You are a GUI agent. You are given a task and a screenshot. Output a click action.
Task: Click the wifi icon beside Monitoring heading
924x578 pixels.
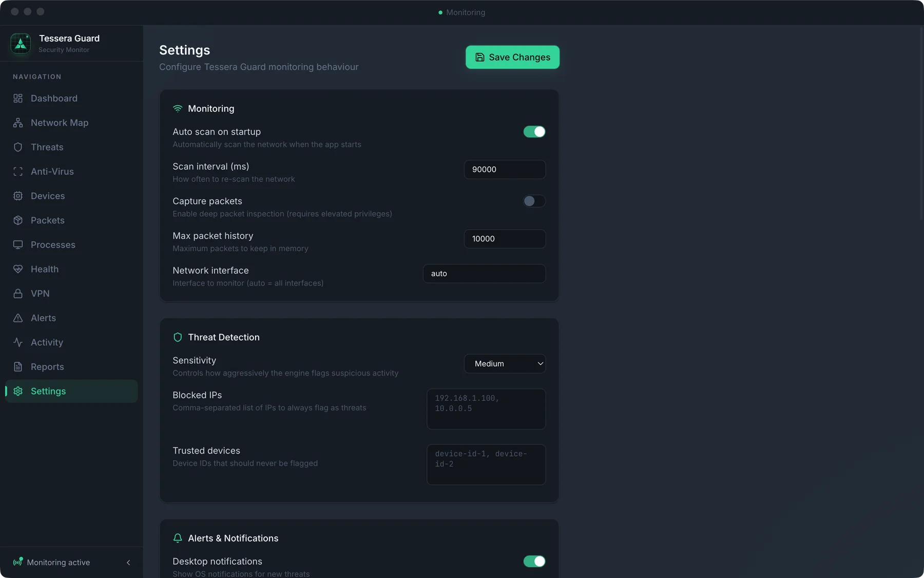point(178,108)
